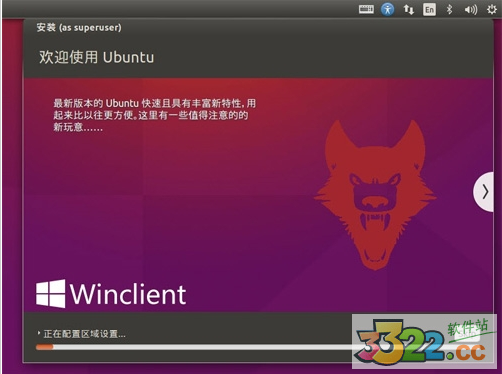Click the 安装 (as superuser) window title
Viewport: 502px width, 374px height.
pyautogui.click(x=79, y=27)
